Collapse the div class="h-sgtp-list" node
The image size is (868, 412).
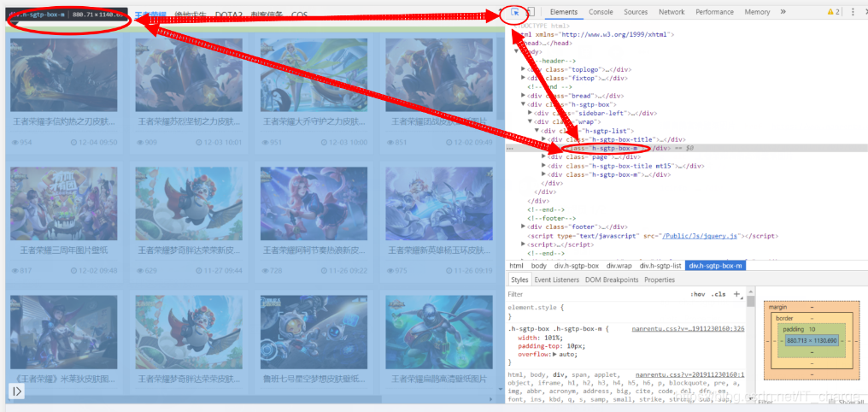tap(537, 131)
